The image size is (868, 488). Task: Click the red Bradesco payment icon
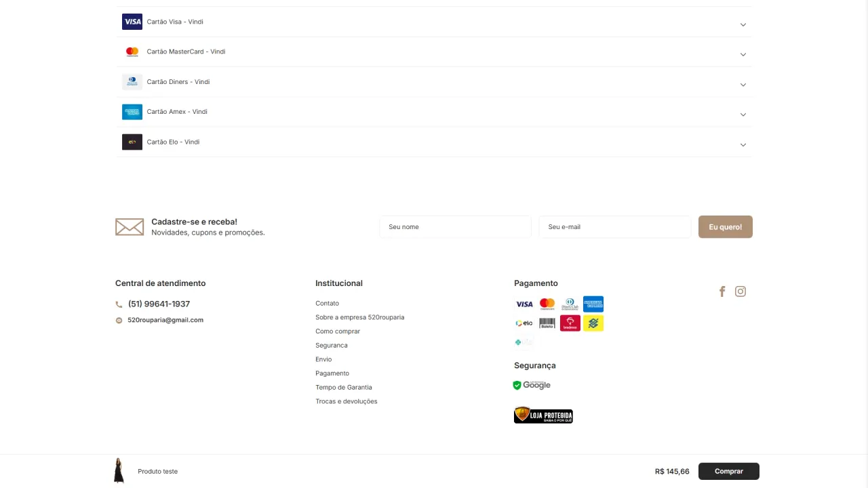tap(570, 323)
